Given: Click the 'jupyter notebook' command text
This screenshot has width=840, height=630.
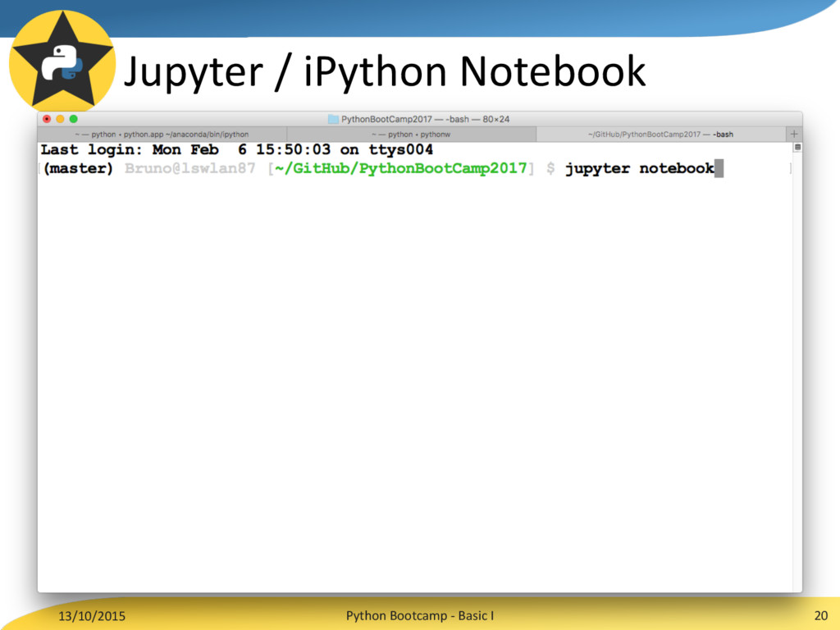Looking at the screenshot, I should tap(640, 168).
